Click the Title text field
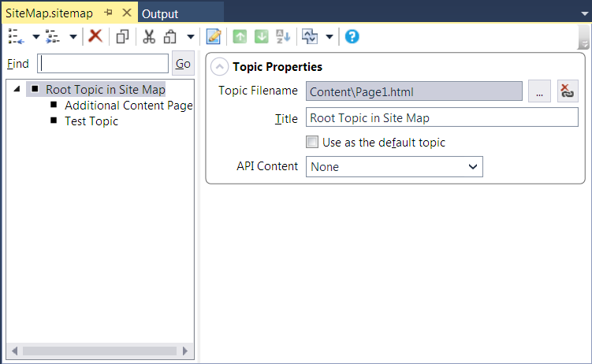Viewport: 592px width, 364px height. [442, 117]
